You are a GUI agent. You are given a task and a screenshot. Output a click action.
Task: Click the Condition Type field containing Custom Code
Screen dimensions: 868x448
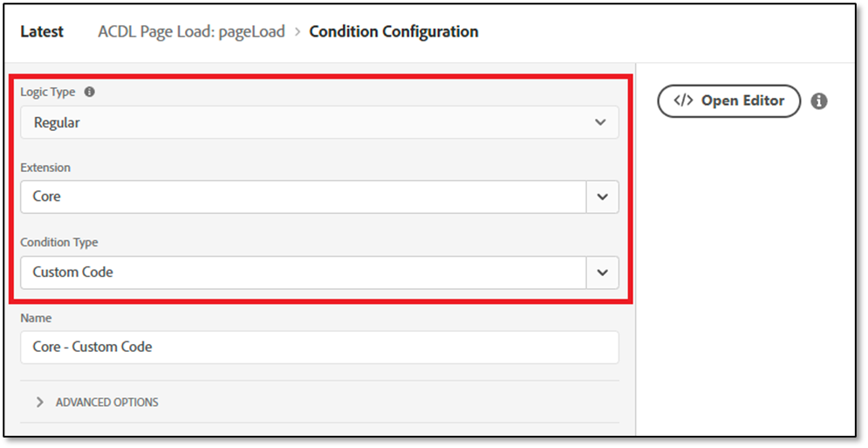303,272
